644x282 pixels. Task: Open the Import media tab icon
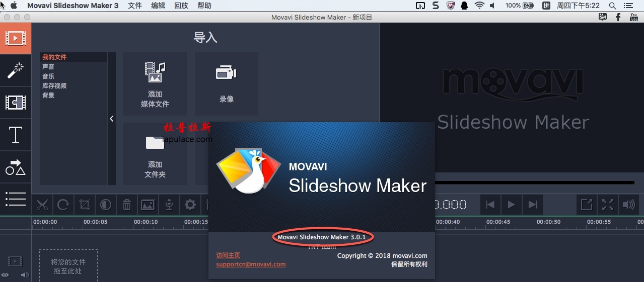(x=16, y=38)
